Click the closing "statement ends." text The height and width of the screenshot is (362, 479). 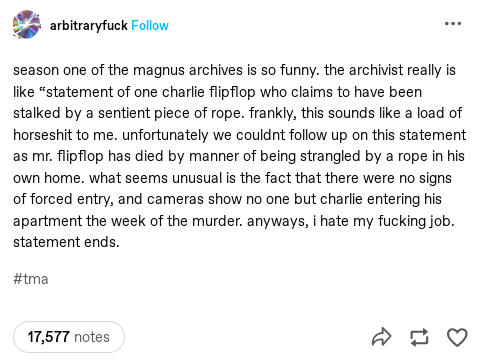(66, 242)
